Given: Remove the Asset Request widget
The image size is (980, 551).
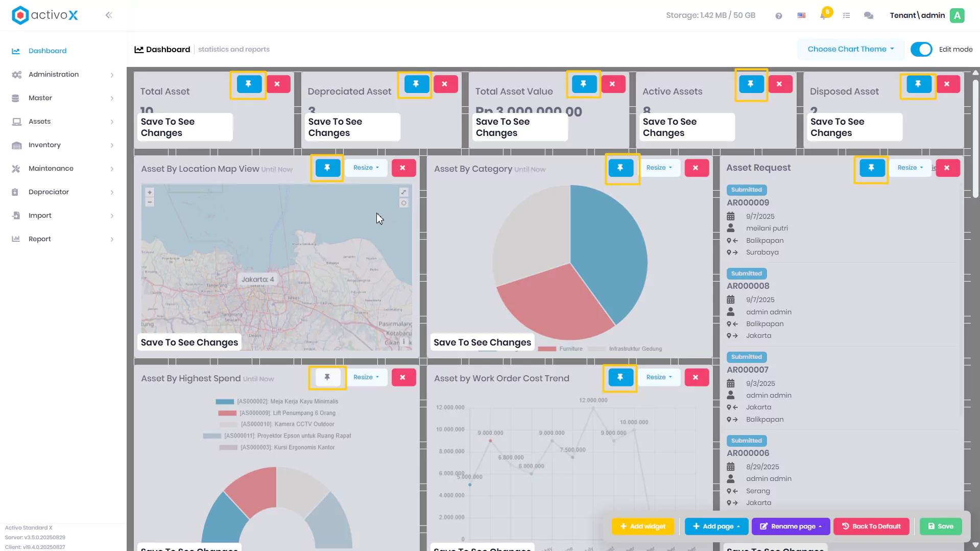Looking at the screenshot, I should pos(947,168).
